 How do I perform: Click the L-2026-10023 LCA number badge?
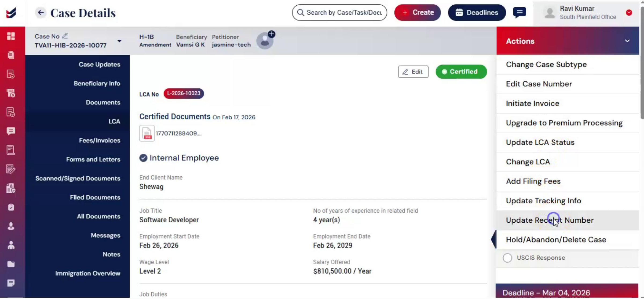184,93
